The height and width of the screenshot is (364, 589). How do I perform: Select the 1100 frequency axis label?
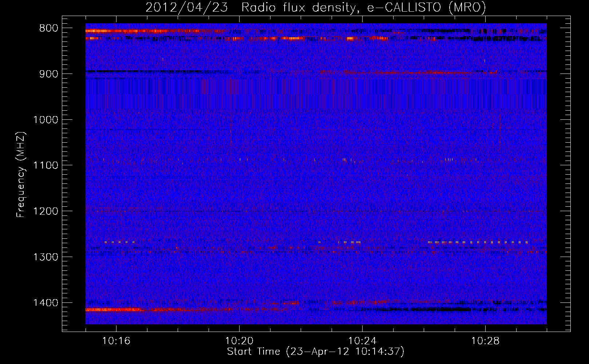click(46, 166)
